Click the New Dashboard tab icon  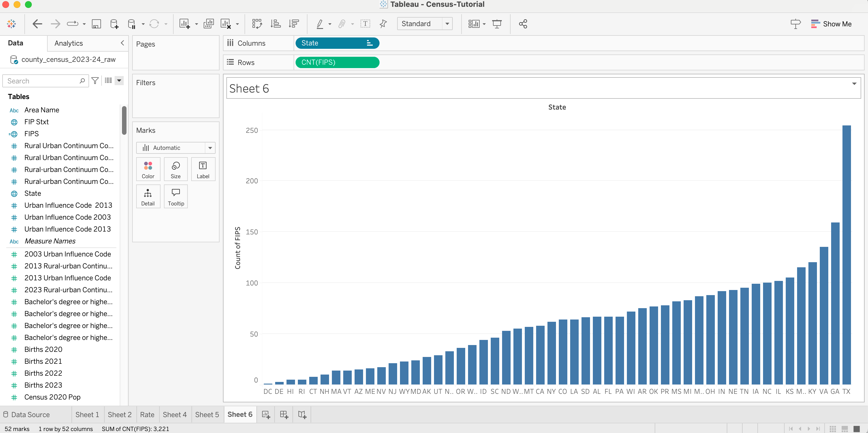tap(284, 415)
